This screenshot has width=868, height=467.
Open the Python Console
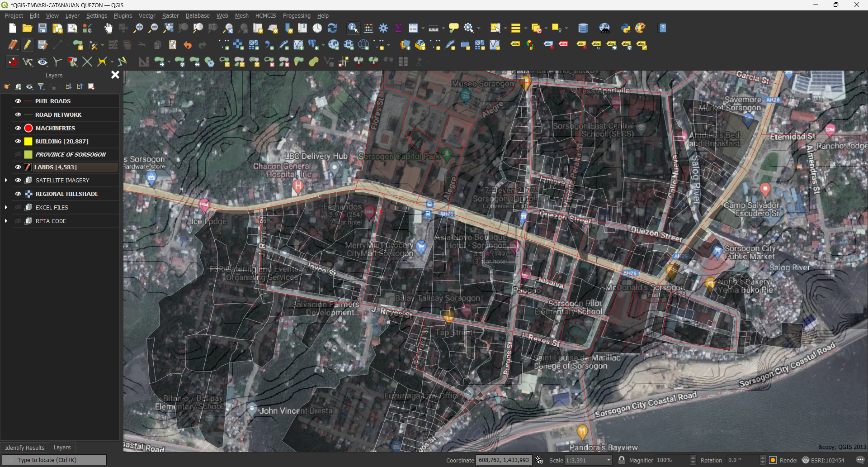[626, 28]
